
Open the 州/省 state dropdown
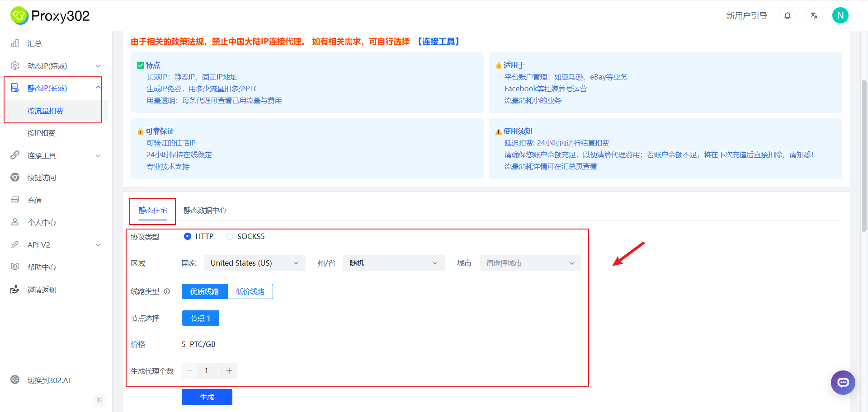tap(393, 262)
